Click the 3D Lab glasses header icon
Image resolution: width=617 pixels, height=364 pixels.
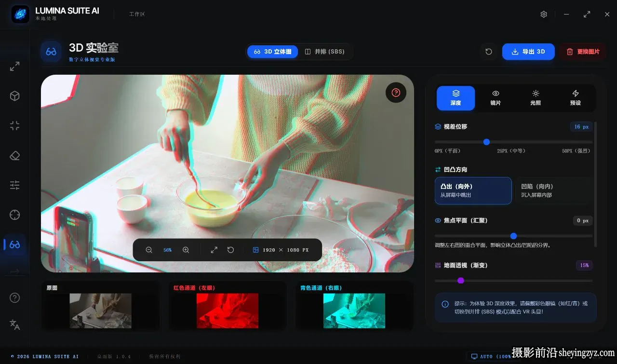51,52
